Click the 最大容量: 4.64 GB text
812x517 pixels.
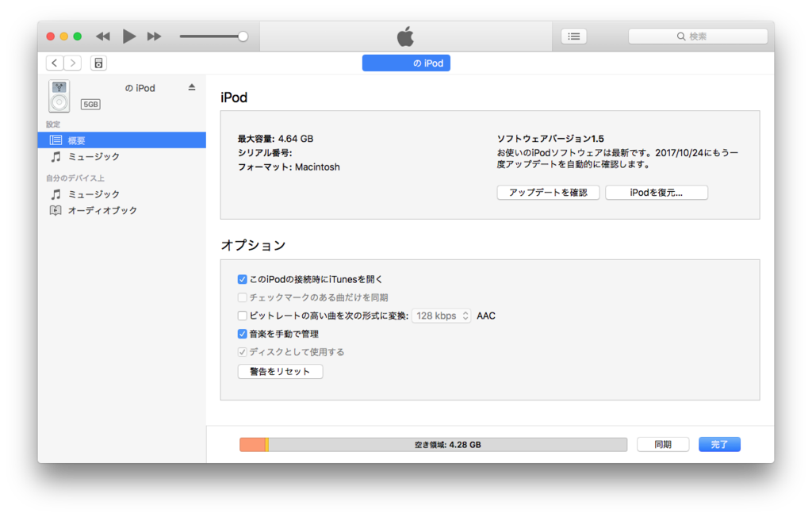275,139
